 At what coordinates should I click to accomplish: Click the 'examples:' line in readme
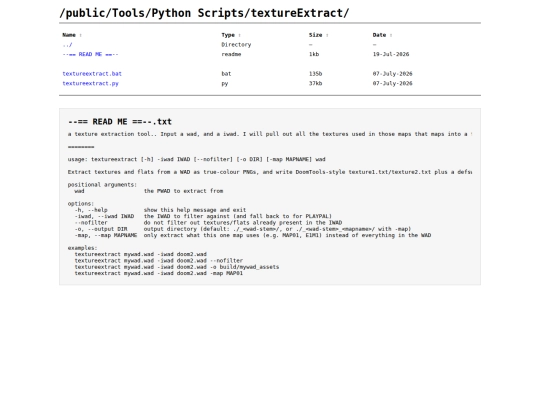coord(83,248)
